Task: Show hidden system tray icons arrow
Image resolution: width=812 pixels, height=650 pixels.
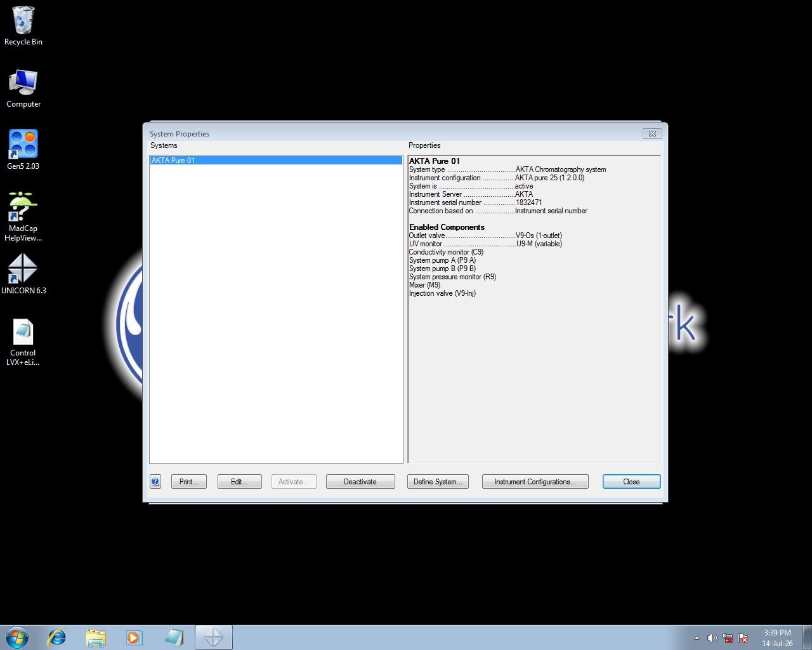Action: point(697,638)
